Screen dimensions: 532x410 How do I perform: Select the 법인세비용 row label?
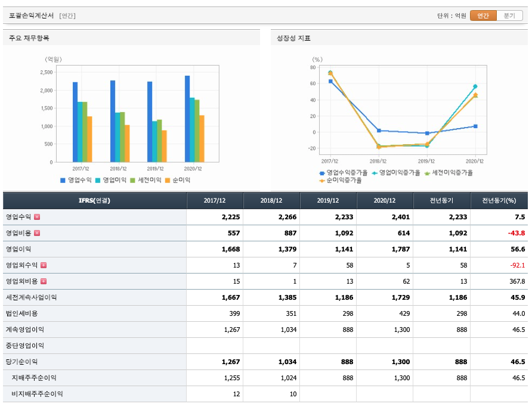click(21, 313)
